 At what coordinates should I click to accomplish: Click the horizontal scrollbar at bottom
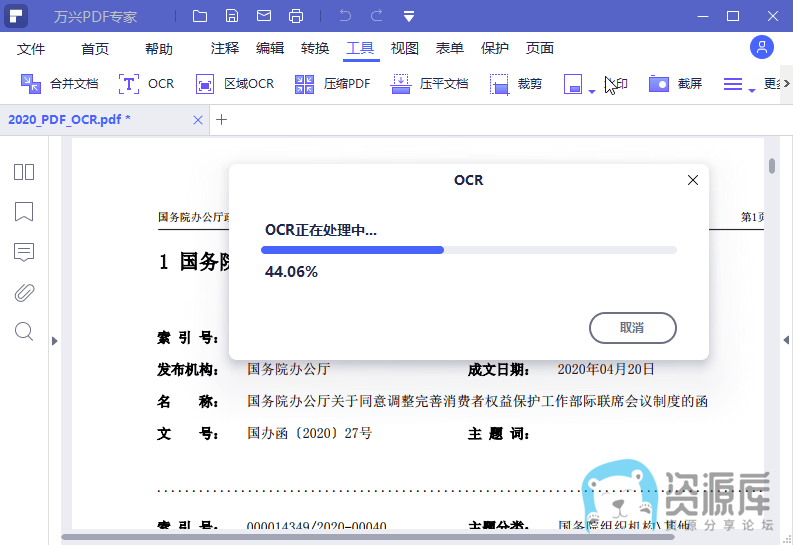[368, 537]
